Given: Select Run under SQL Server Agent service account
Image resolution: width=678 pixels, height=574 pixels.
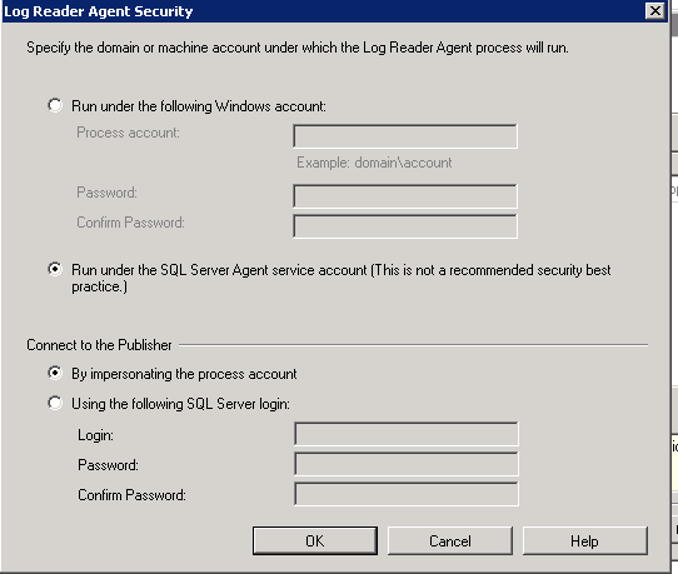Looking at the screenshot, I should [54, 269].
